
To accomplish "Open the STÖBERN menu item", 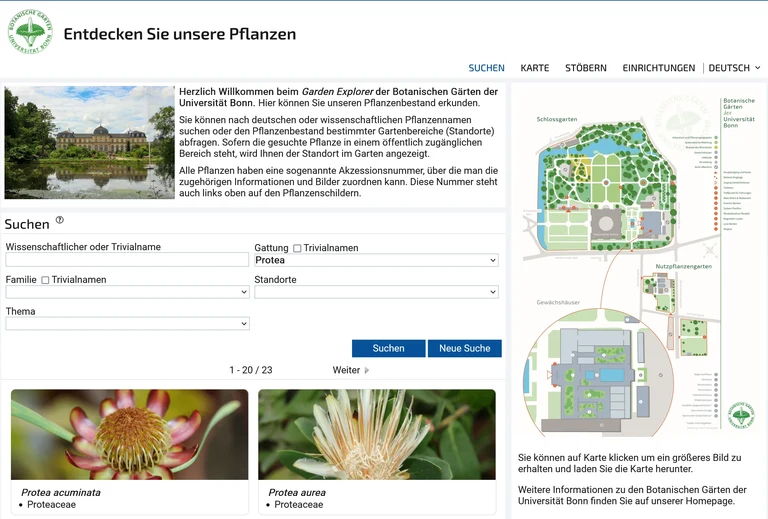I will (x=585, y=68).
